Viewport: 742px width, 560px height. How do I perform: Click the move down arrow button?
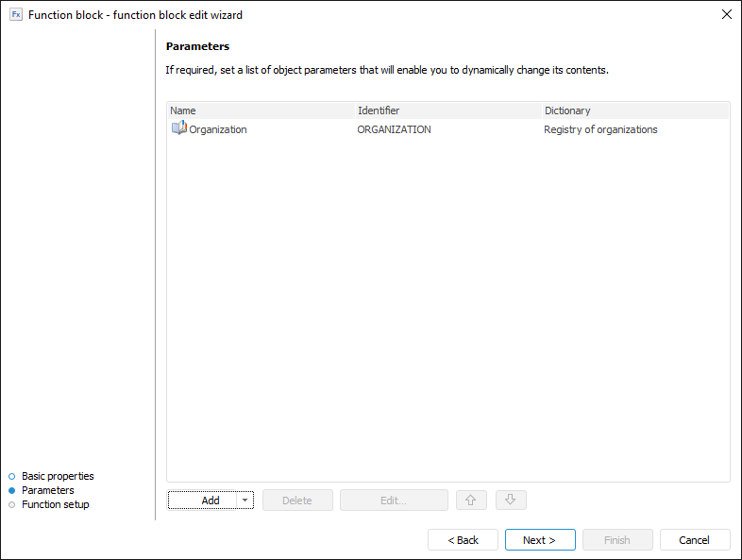[x=510, y=501]
